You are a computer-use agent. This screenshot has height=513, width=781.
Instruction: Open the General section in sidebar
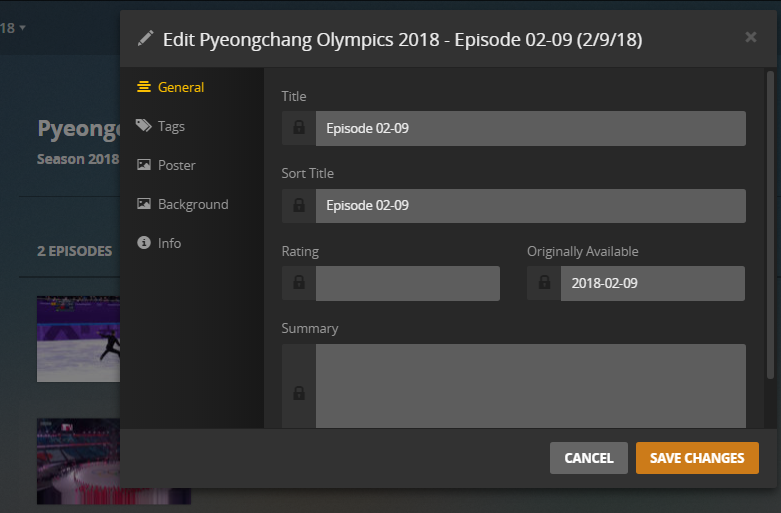170,87
